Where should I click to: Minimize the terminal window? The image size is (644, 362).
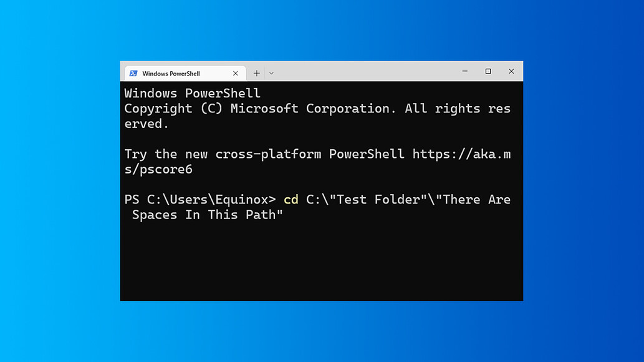click(x=465, y=72)
